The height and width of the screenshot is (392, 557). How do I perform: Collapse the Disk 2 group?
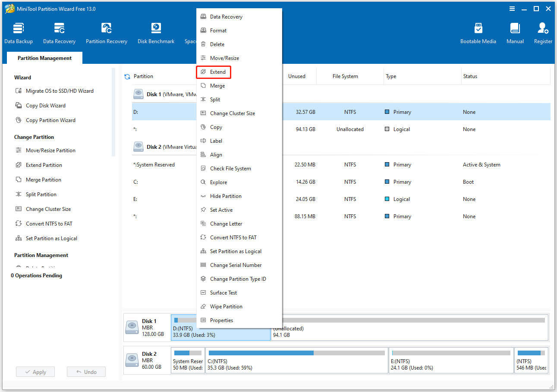coord(138,147)
